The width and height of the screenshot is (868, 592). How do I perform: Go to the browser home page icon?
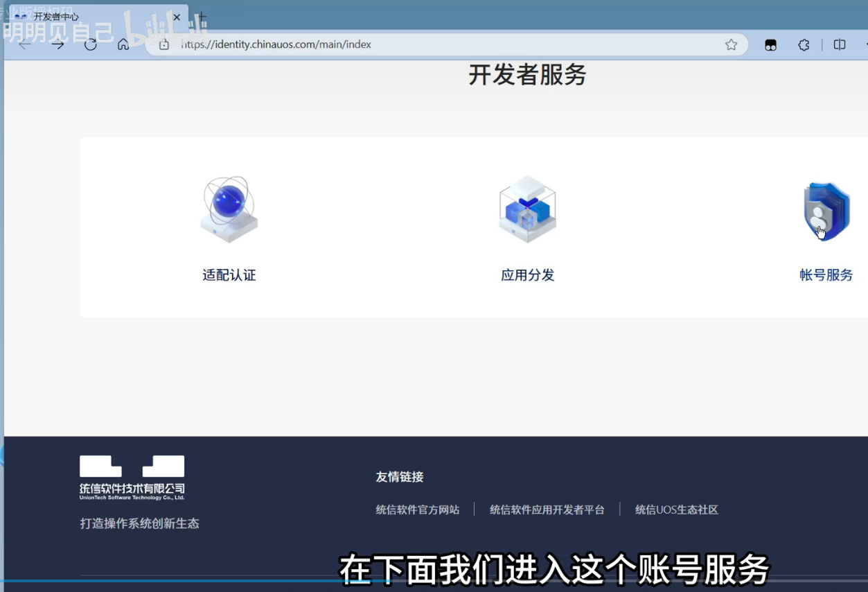tap(123, 44)
